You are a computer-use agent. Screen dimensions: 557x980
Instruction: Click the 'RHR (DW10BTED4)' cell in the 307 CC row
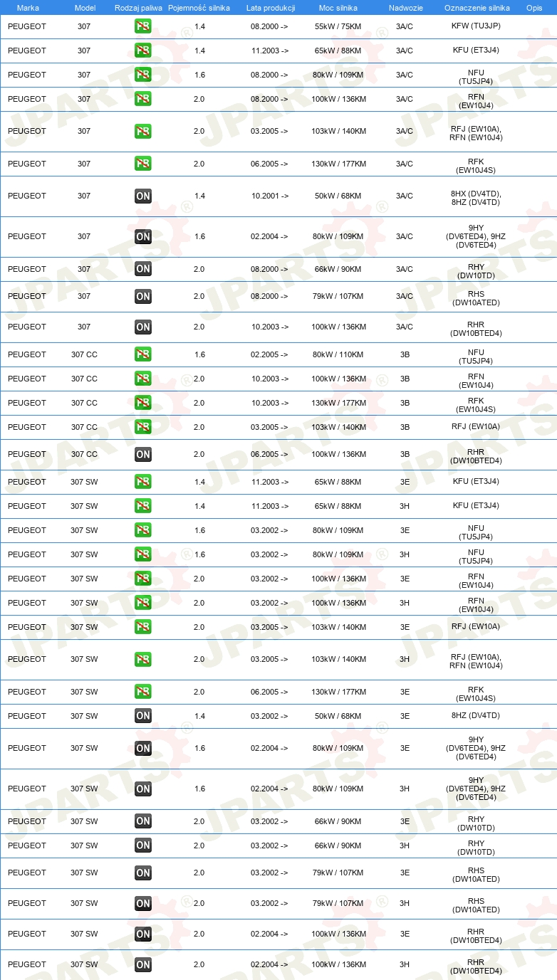(476, 456)
